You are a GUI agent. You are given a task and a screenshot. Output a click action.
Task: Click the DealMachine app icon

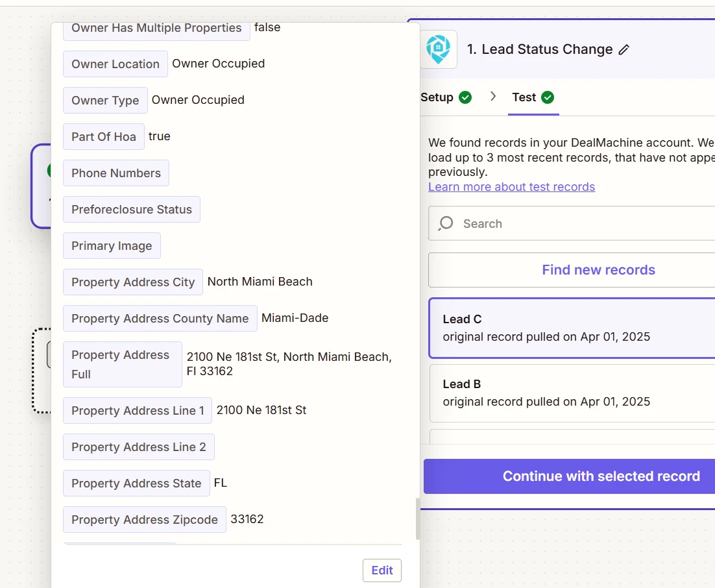click(438, 49)
